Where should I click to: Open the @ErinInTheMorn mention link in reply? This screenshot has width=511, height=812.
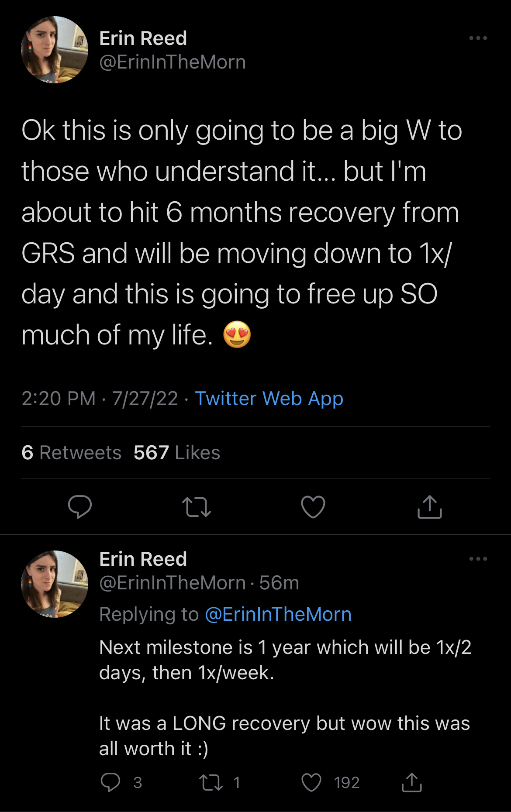[278, 614]
